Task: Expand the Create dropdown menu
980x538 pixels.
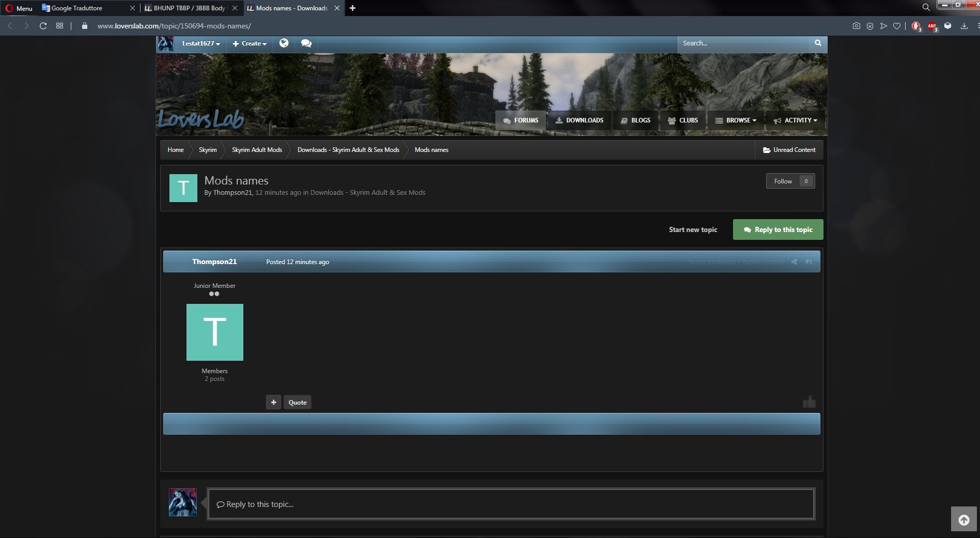Action: pos(250,43)
